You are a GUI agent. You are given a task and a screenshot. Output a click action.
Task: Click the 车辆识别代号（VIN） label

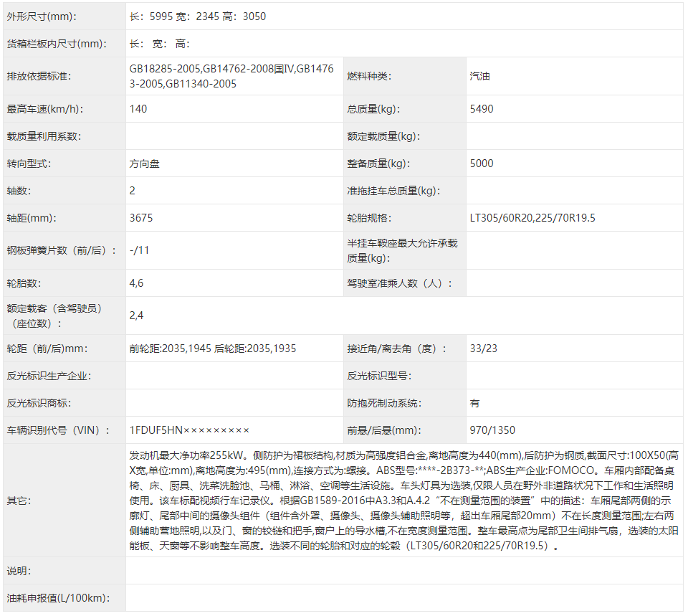(58, 431)
